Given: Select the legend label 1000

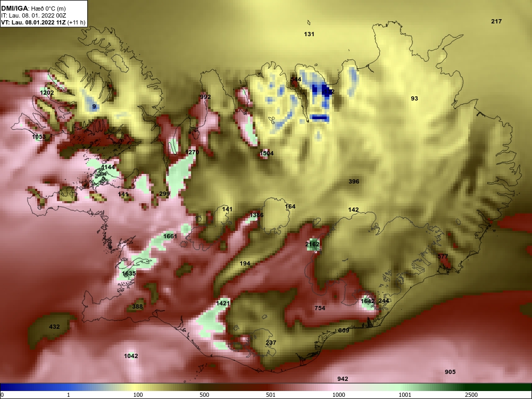Looking at the screenshot, I should coord(339,395).
